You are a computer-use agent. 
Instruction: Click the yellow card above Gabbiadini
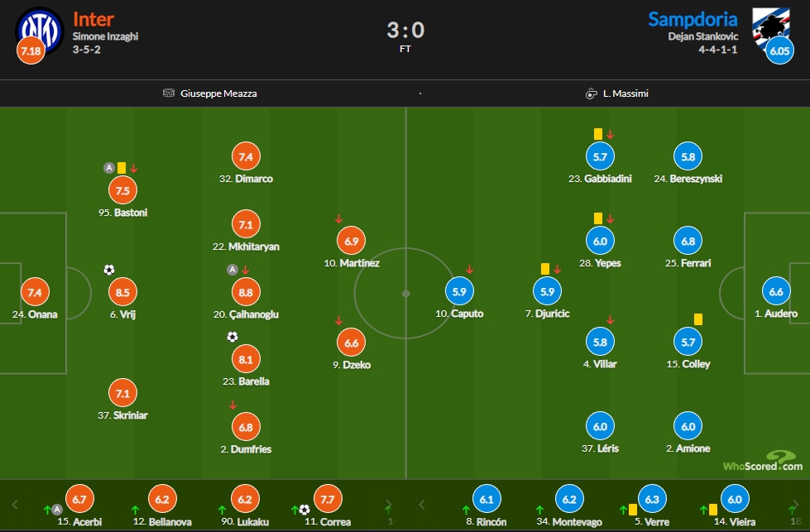click(x=597, y=134)
